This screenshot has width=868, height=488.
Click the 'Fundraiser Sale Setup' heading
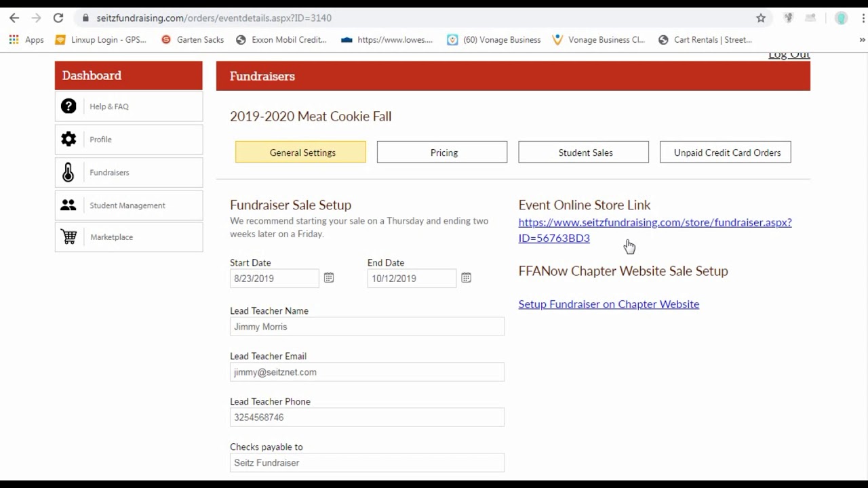pos(290,205)
